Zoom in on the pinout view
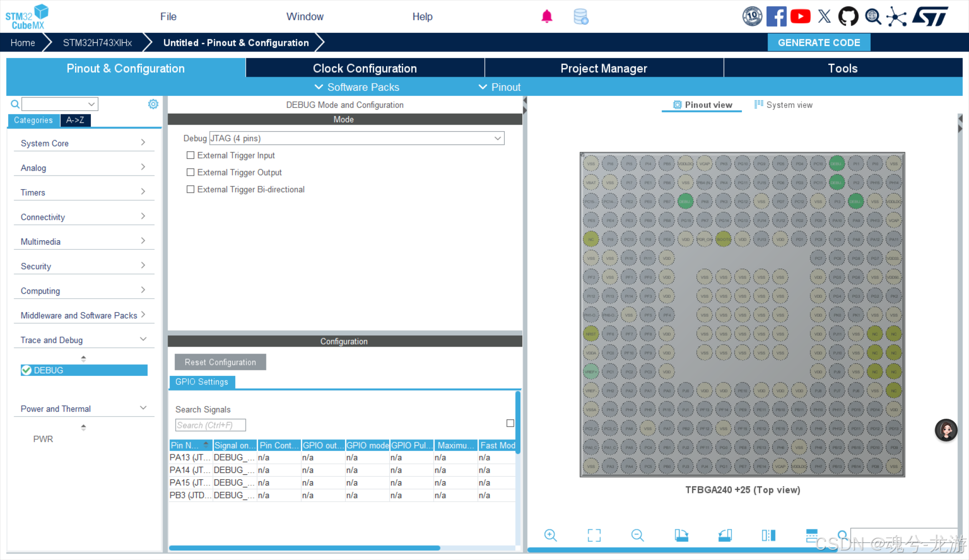The width and height of the screenshot is (969, 560). click(550, 535)
